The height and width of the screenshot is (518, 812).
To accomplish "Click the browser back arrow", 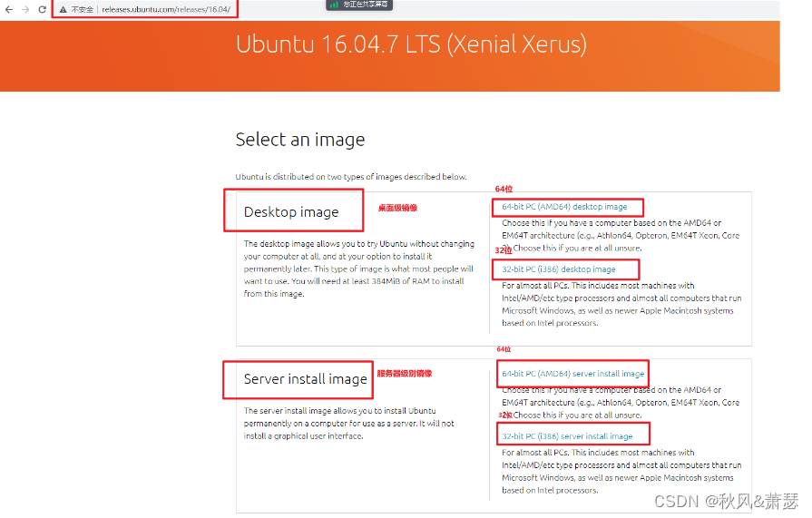I will (9, 9).
